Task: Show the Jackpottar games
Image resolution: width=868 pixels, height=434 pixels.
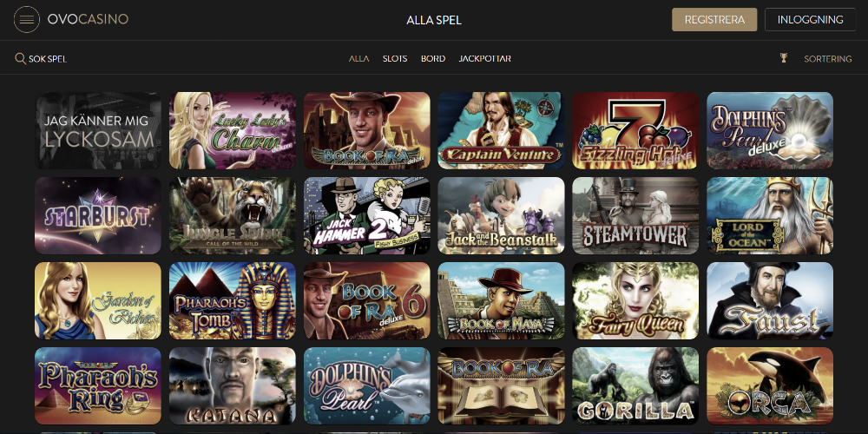Action: (x=485, y=59)
